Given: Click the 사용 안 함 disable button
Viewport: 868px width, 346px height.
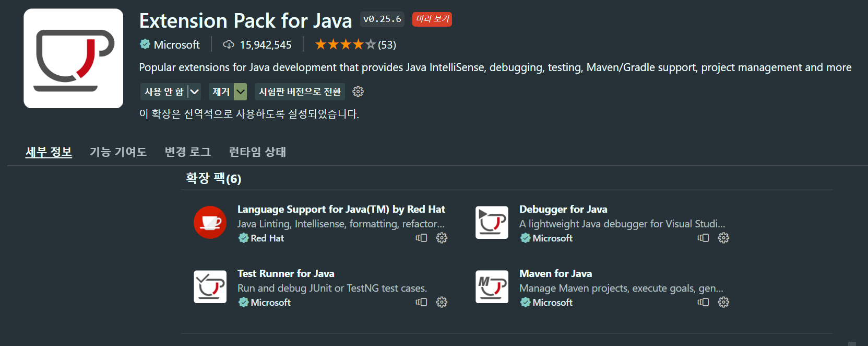Looking at the screenshot, I should pyautogui.click(x=164, y=91).
